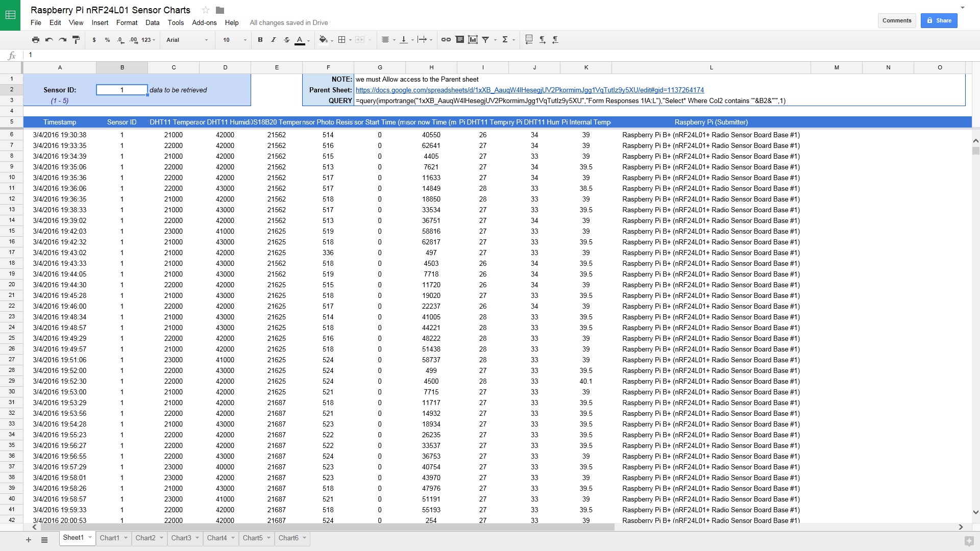The height and width of the screenshot is (551, 980).
Task: Insert a link via toolbar
Action: tap(446, 40)
